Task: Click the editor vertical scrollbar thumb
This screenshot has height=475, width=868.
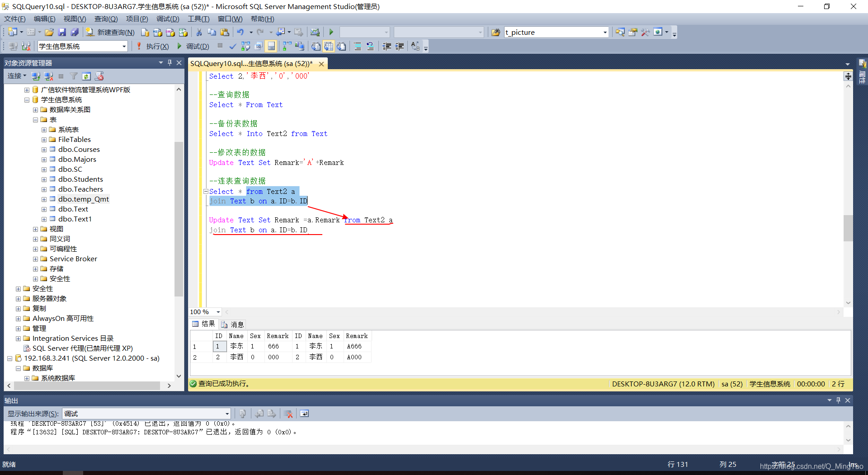Action: 848,228
